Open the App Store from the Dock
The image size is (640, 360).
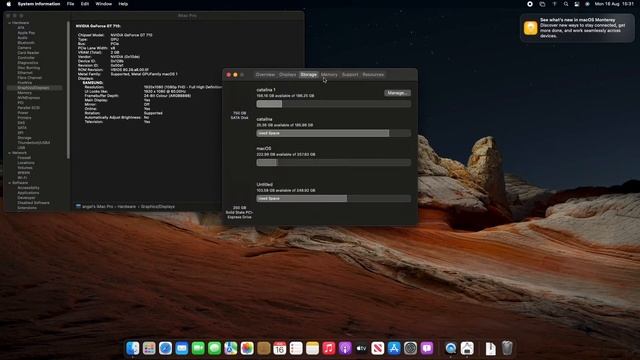[x=394, y=348]
